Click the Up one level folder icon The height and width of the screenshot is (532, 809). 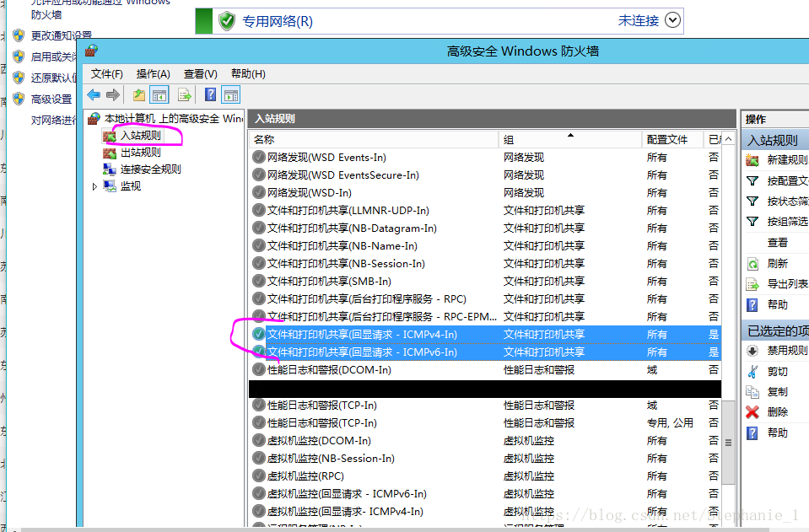(x=139, y=95)
